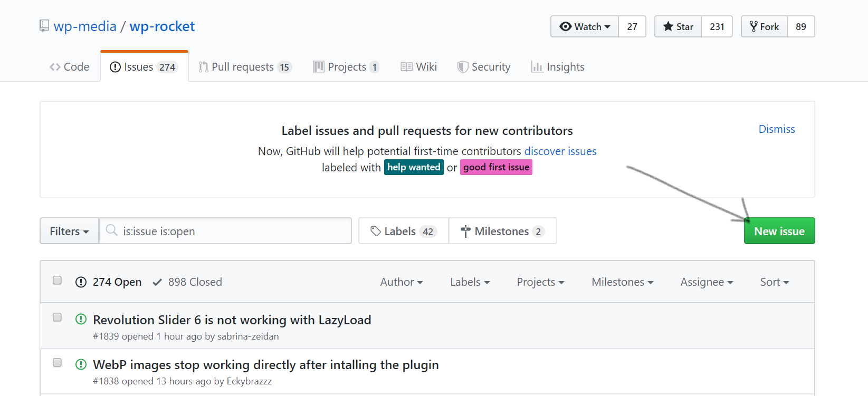This screenshot has width=868, height=396.
Task: Open the Insights tab
Action: pyautogui.click(x=558, y=67)
